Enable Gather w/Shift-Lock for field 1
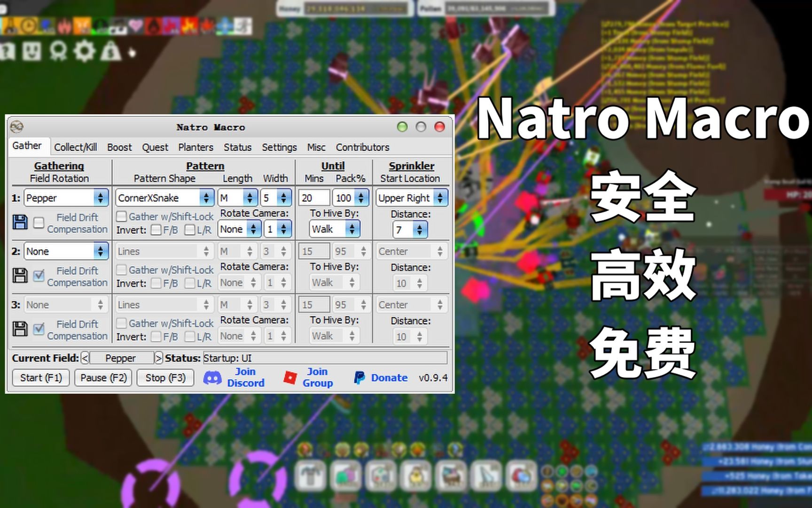 [121, 216]
